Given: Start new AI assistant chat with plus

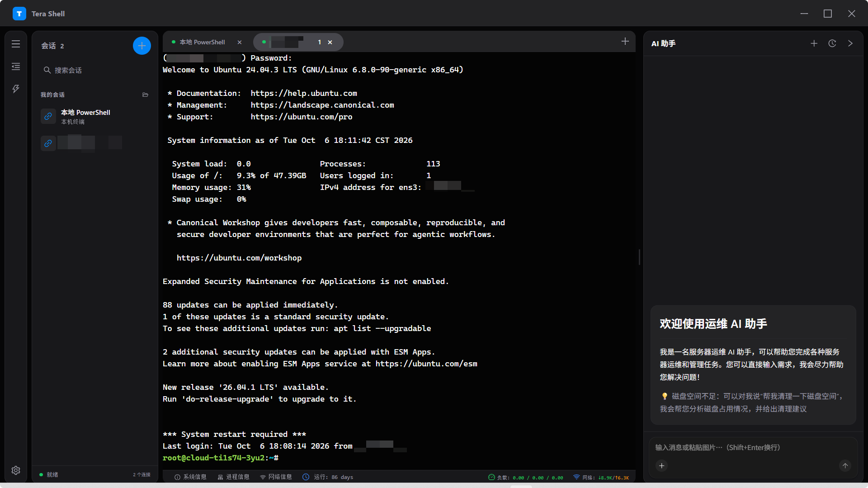Looking at the screenshot, I should click(x=814, y=43).
